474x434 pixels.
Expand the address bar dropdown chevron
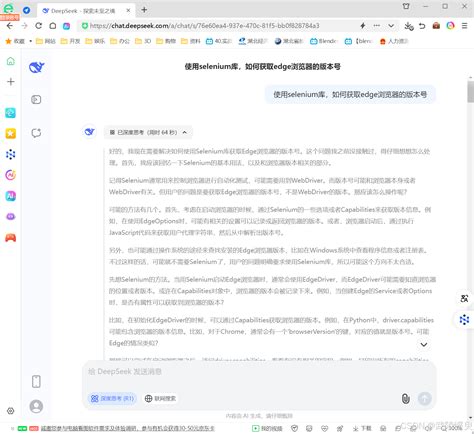pyautogui.click(x=391, y=26)
